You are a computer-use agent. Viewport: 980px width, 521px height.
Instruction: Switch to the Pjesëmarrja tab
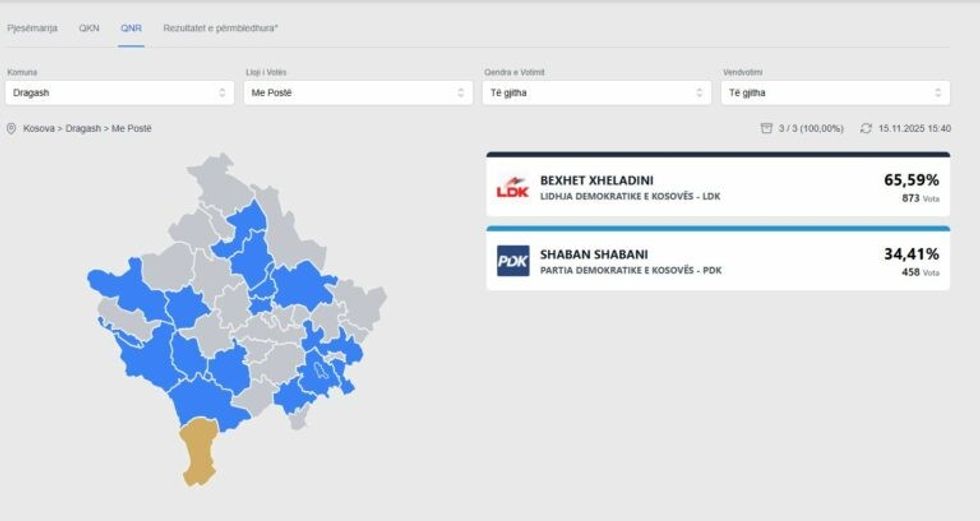[x=32, y=29]
